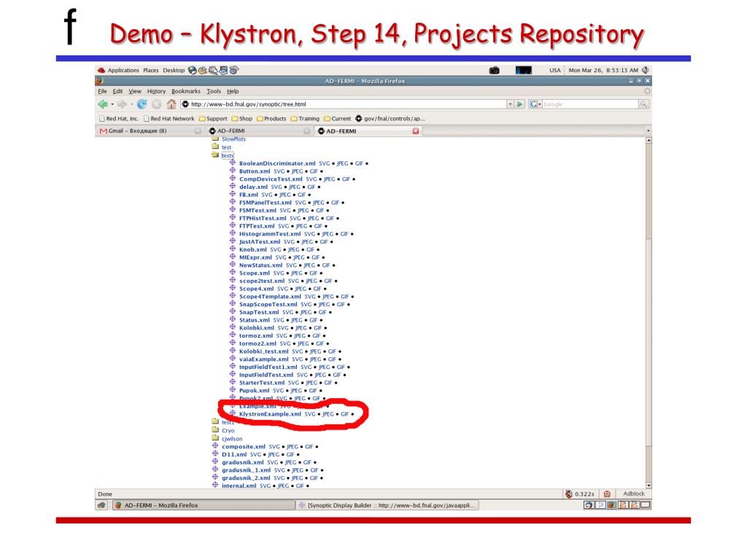
Task: Open the Bookmarks menu
Action: pyautogui.click(x=186, y=91)
